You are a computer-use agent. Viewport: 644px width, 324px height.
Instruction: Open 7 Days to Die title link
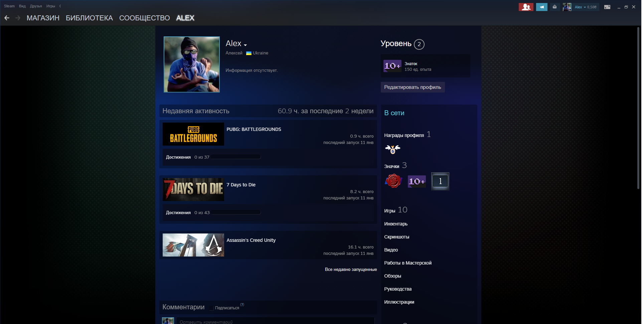coord(241,185)
